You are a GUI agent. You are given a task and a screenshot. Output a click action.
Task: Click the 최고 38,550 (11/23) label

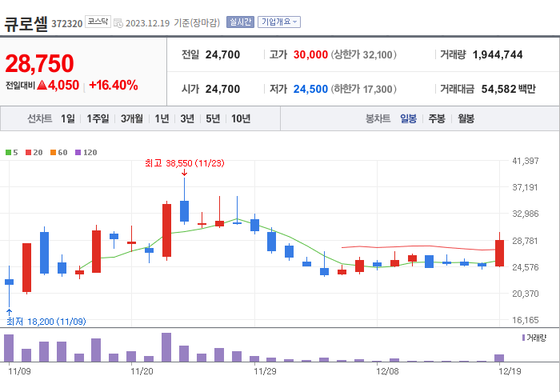(x=185, y=163)
